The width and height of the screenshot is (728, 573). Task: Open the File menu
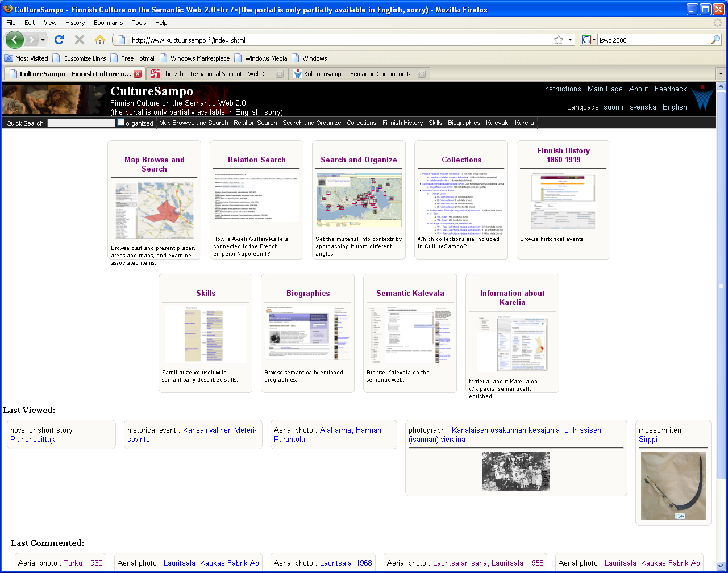pyautogui.click(x=11, y=23)
